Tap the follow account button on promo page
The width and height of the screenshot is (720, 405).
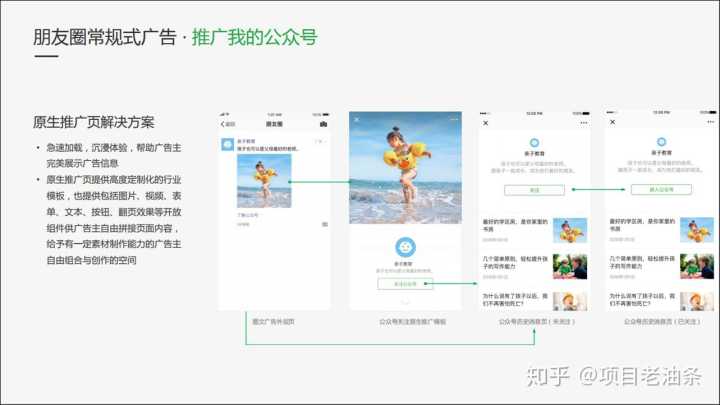(x=405, y=284)
